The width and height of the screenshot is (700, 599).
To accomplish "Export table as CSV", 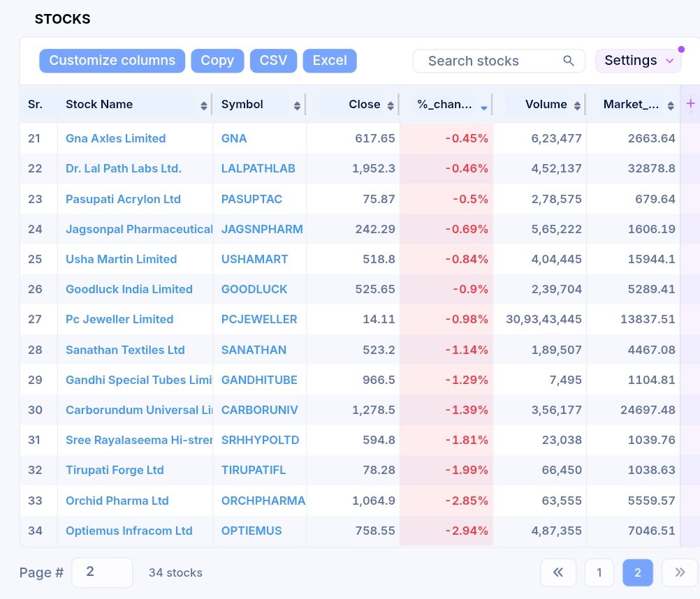I will coord(273,61).
